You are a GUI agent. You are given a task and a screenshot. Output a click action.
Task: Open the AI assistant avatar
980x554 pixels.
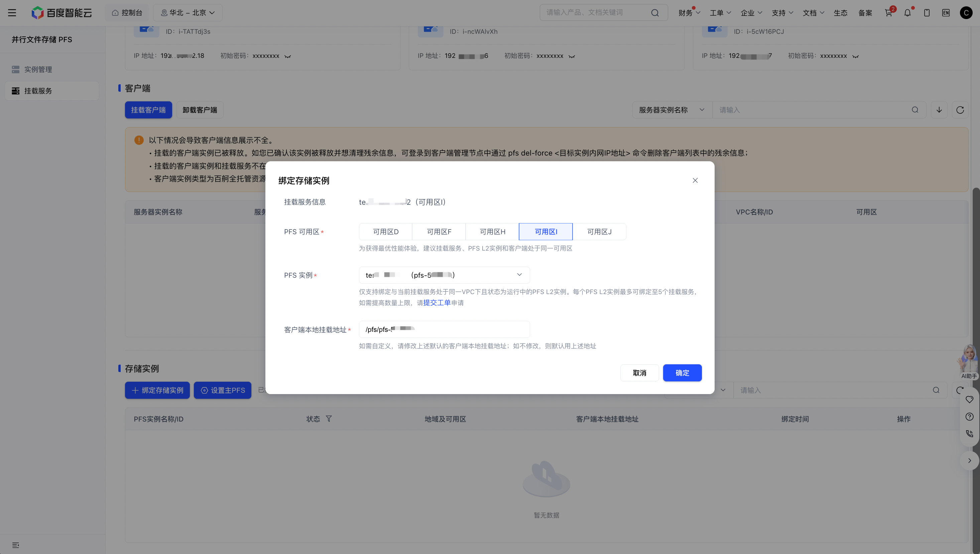coord(968,362)
